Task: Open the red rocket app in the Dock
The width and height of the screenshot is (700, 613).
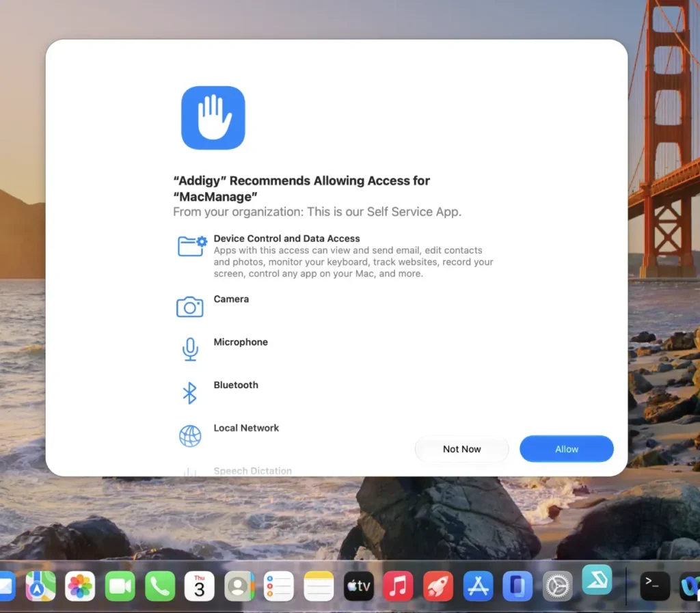Action: coord(438,586)
